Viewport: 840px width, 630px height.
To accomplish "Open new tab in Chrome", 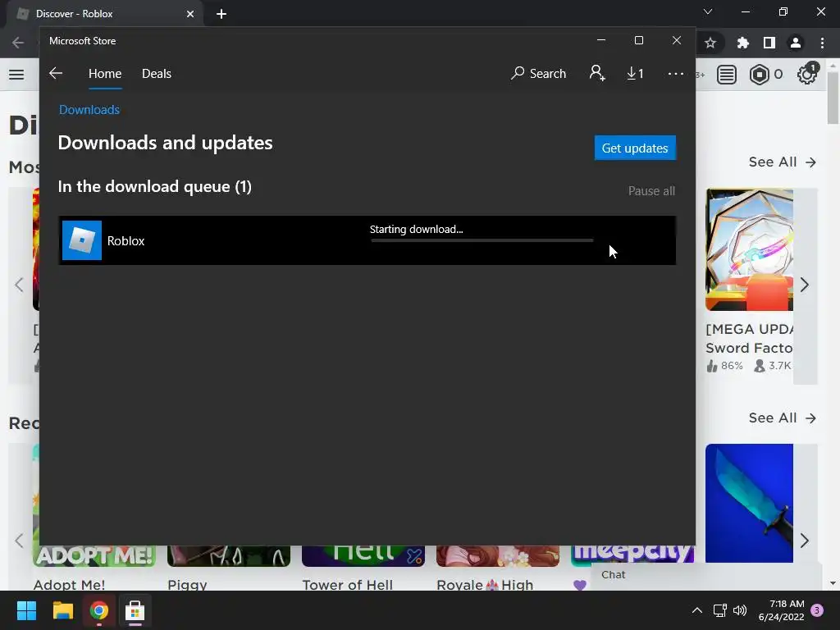I will tap(221, 14).
